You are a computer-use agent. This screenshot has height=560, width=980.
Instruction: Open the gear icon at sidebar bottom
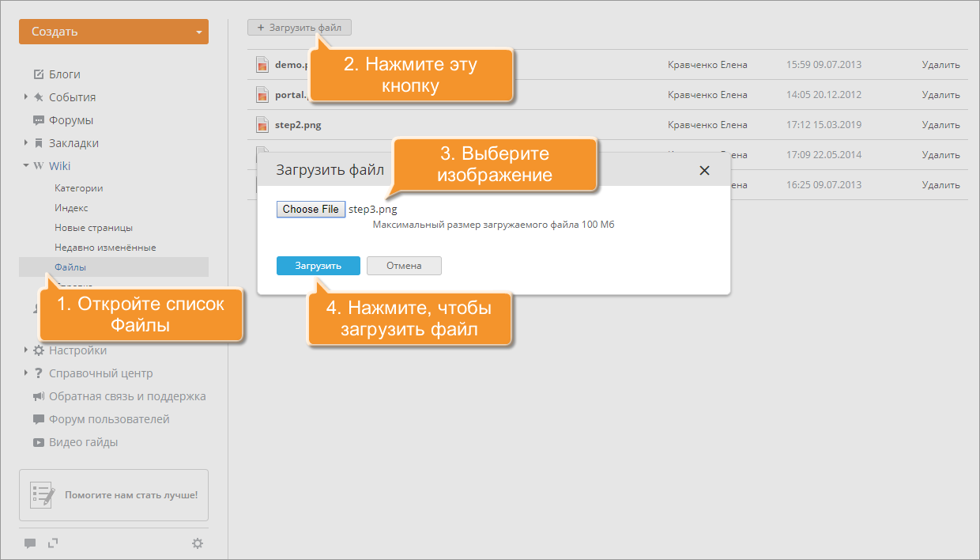pos(198,543)
